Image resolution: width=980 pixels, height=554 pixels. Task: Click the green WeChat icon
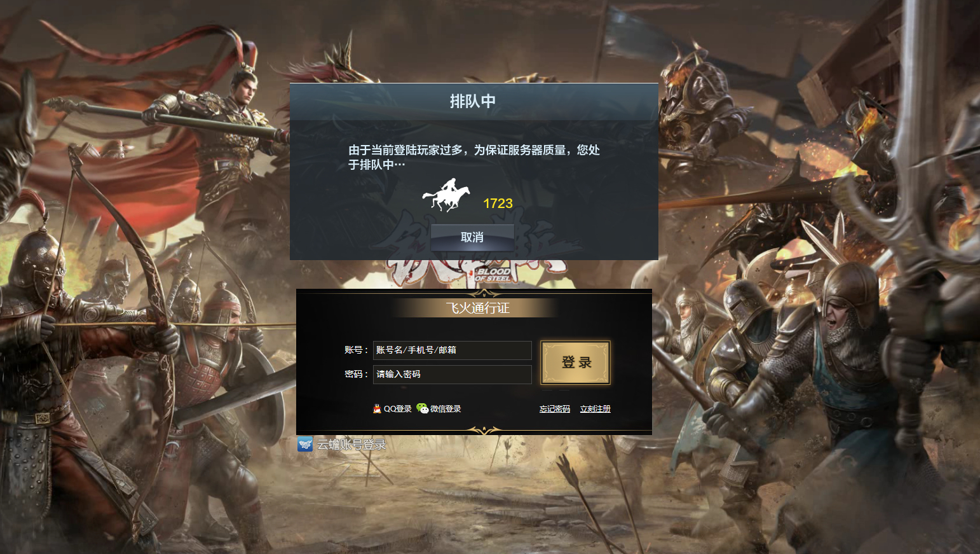pyautogui.click(x=423, y=408)
